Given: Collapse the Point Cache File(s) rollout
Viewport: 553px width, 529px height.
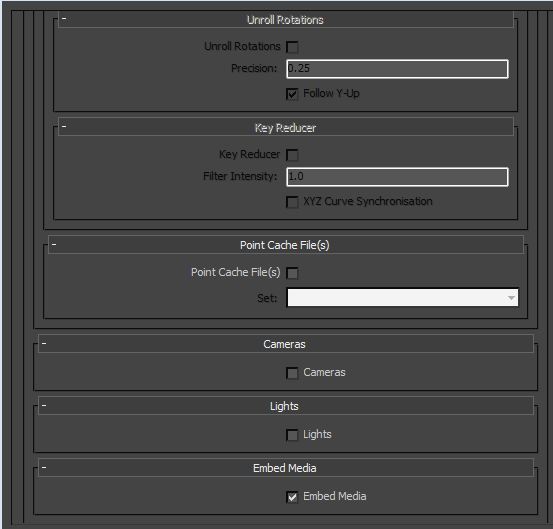Looking at the screenshot, I should (x=54, y=244).
